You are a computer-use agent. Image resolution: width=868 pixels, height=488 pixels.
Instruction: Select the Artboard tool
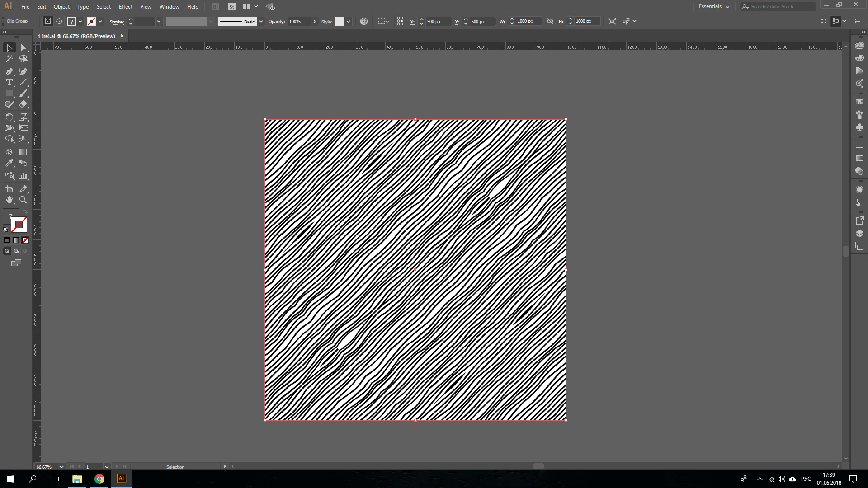coord(9,189)
